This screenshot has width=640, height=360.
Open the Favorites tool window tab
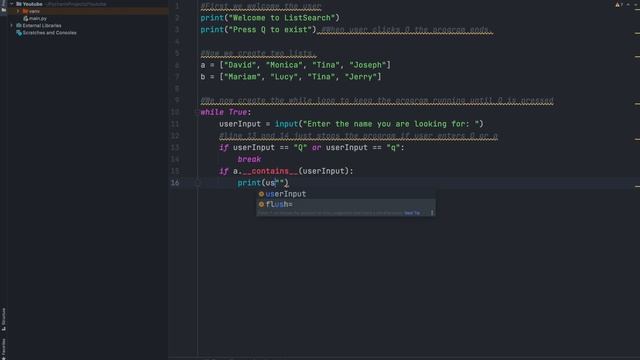pyautogui.click(x=4, y=349)
